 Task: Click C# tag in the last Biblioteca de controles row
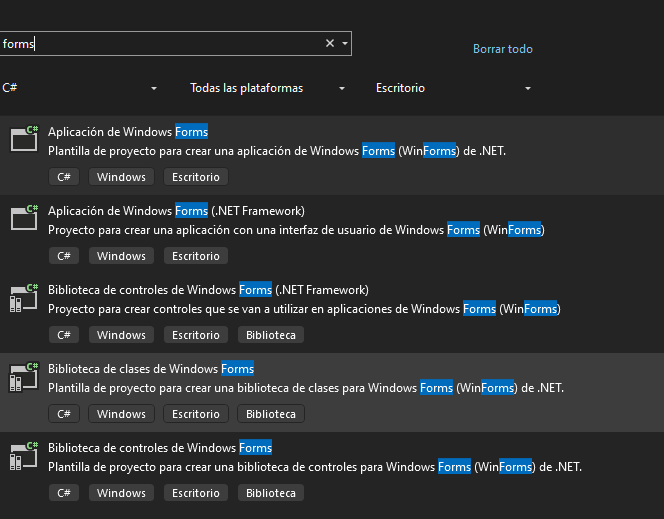click(x=64, y=493)
